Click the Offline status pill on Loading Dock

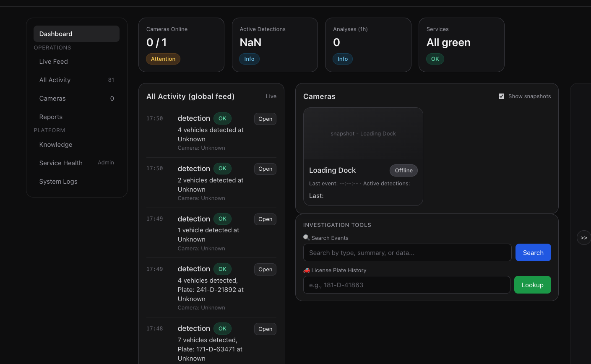click(x=403, y=170)
